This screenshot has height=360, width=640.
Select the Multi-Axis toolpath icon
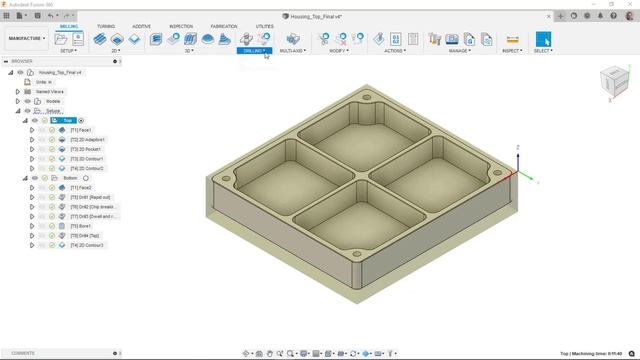pos(293,39)
